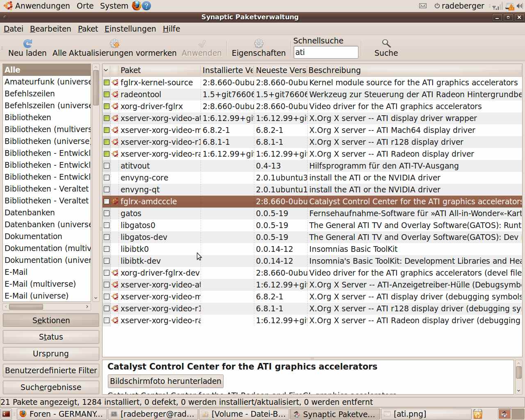Open the volume speaker tray icon

click(x=520, y=6)
